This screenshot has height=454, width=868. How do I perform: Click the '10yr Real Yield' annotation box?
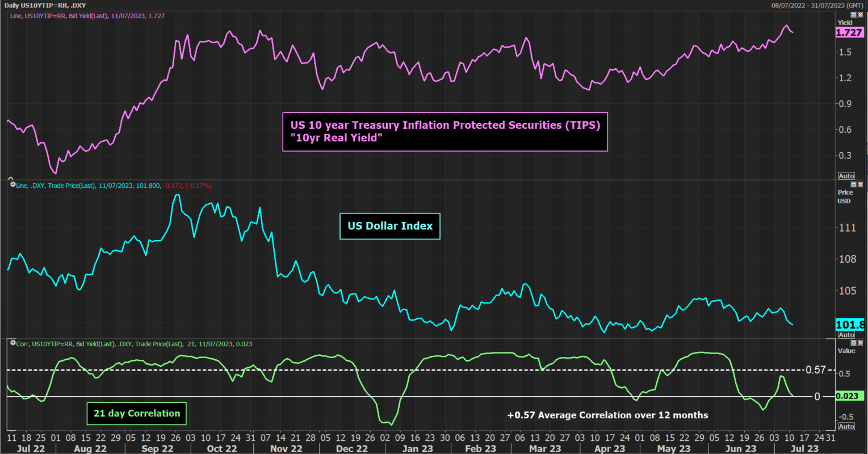(x=445, y=132)
